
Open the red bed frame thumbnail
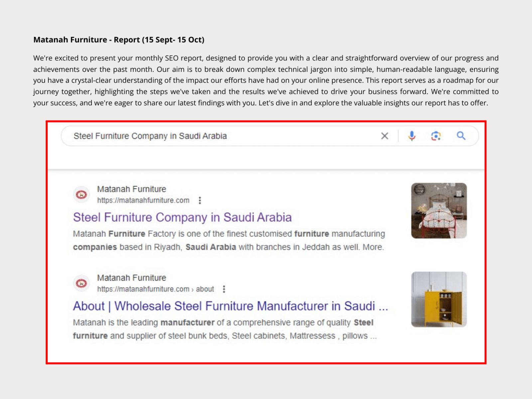click(439, 210)
